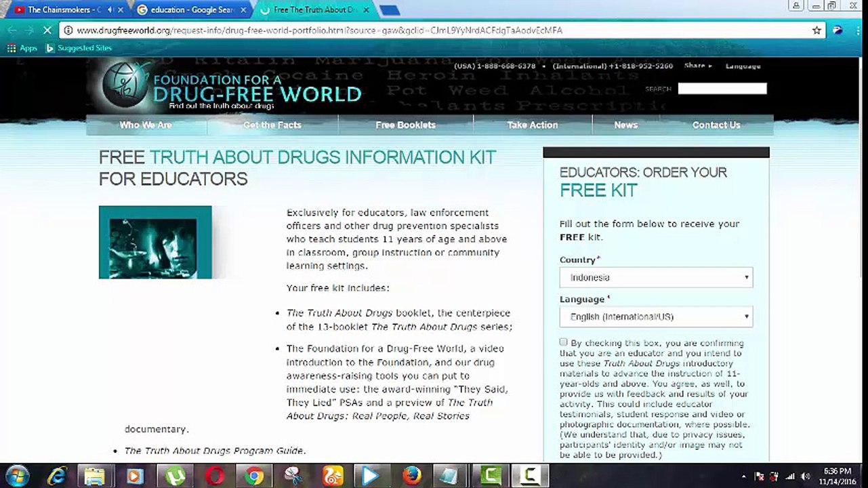Mute audio icon on Chainsmokers tab
868x488 pixels.
click(110, 9)
